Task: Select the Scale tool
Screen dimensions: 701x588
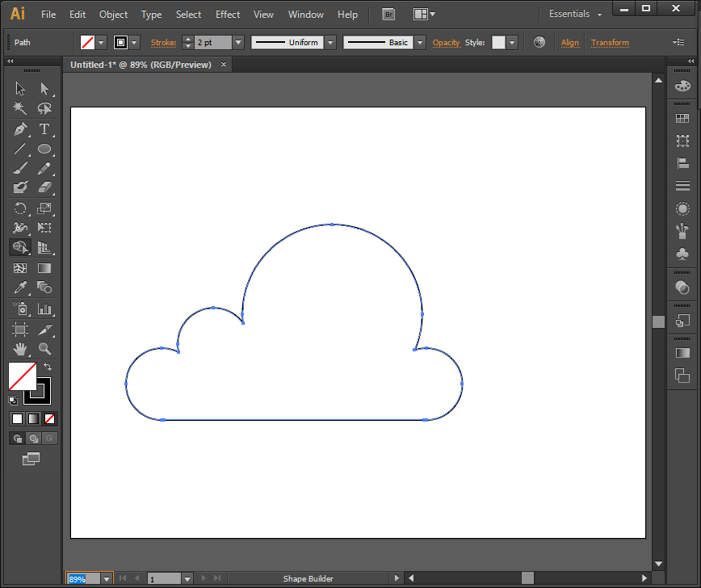Action: 44,208
